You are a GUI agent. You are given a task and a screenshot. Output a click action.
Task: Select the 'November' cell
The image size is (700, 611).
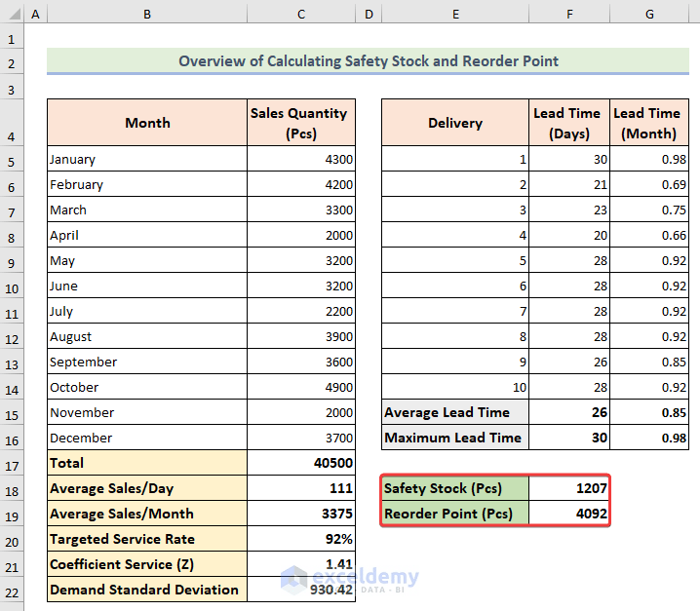coord(147,412)
